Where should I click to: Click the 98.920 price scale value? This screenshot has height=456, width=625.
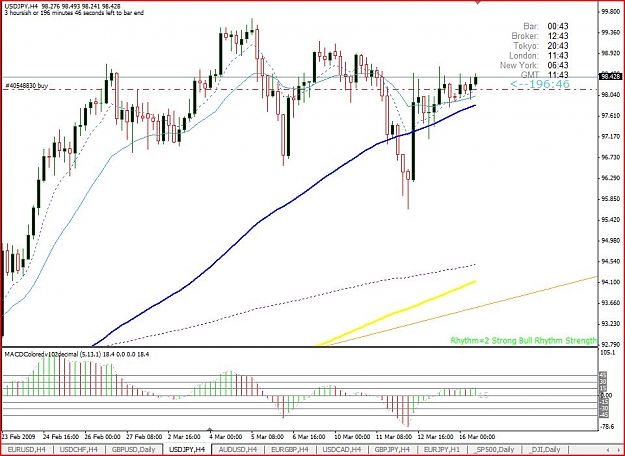pyautogui.click(x=610, y=53)
